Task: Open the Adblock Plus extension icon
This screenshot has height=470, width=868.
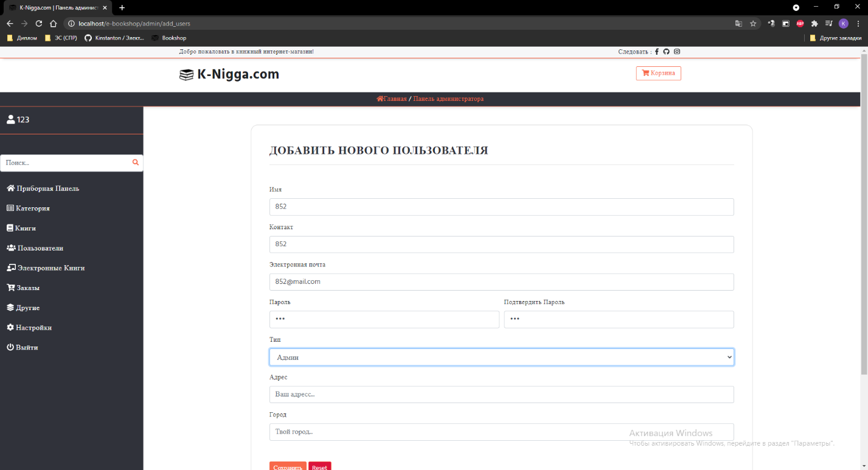Action: pos(800,24)
